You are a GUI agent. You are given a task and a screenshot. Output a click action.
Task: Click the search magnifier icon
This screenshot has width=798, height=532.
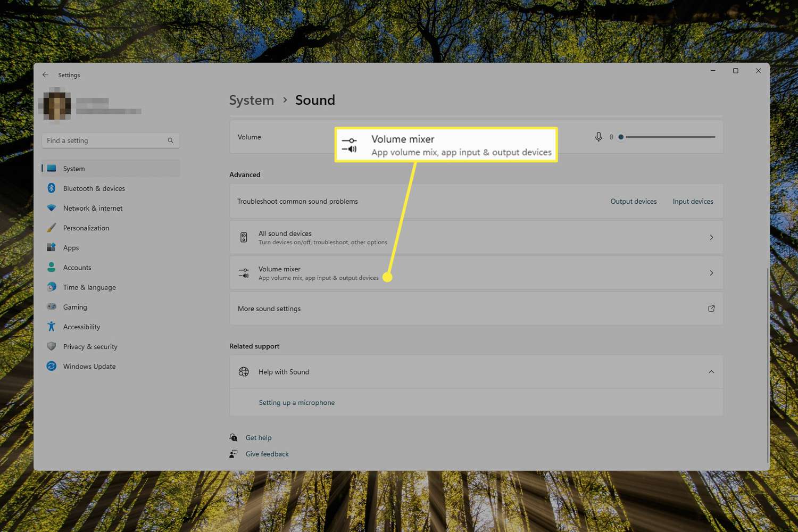pyautogui.click(x=170, y=140)
